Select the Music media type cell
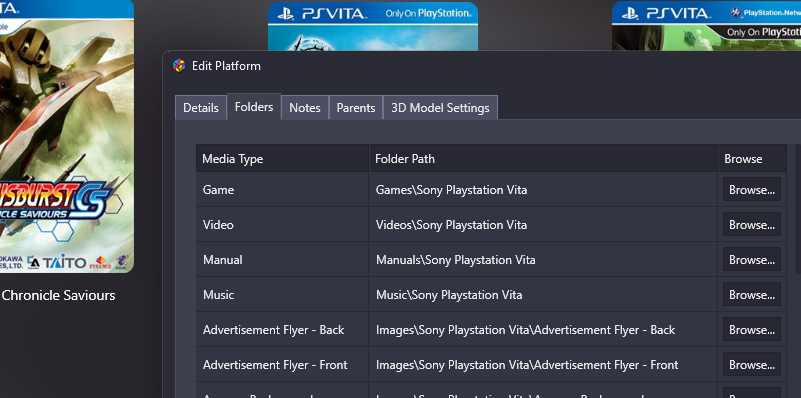The height and width of the screenshot is (398, 801). (282, 295)
